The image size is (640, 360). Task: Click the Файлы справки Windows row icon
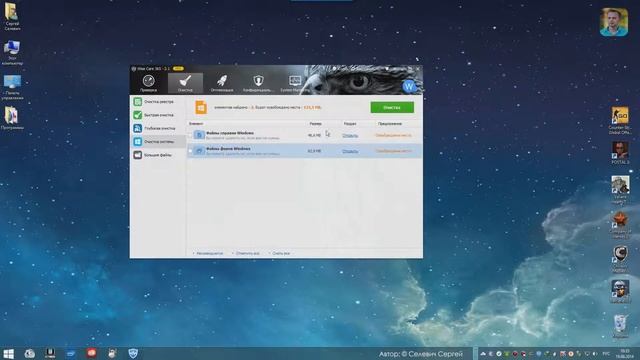[x=199, y=135]
